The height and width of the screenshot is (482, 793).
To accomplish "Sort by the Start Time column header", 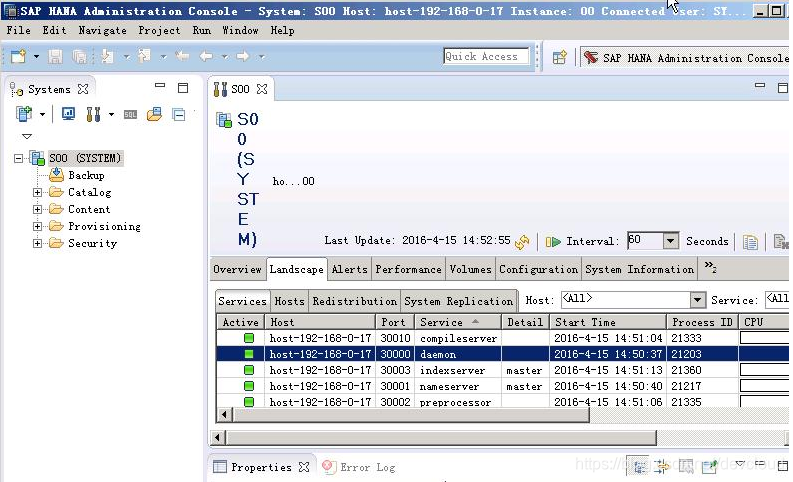I will (x=608, y=322).
